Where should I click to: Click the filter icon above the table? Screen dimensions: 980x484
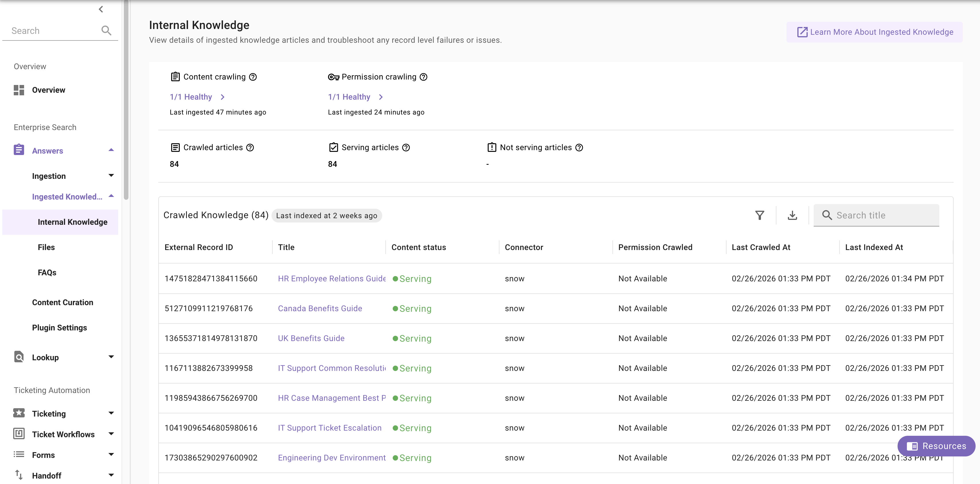(x=759, y=216)
